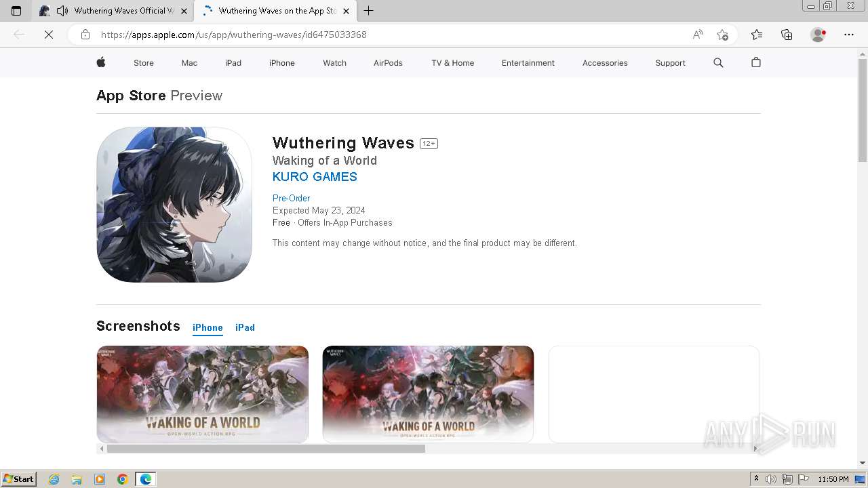
Task: Open the Accessories nav item
Action: coord(605,63)
